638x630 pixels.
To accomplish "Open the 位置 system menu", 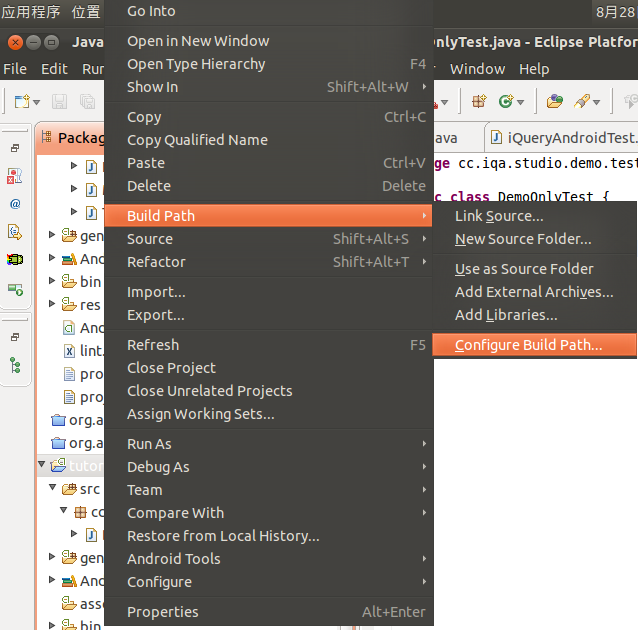I will coord(86,11).
